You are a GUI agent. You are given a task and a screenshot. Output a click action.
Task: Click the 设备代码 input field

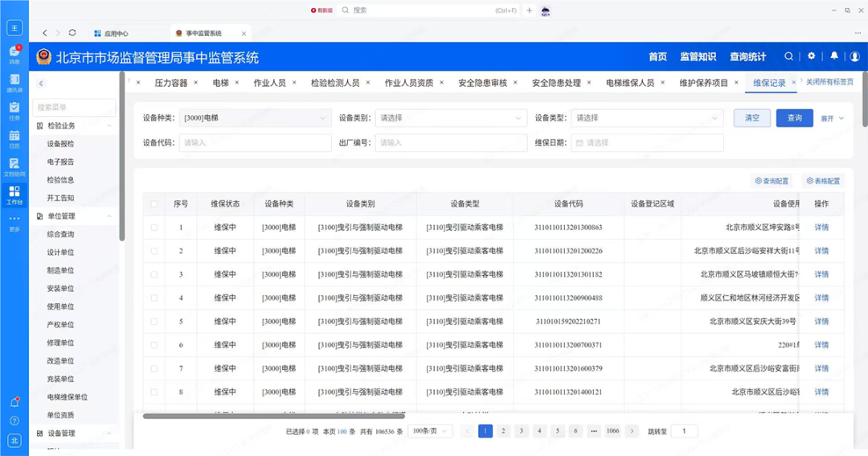pos(255,142)
